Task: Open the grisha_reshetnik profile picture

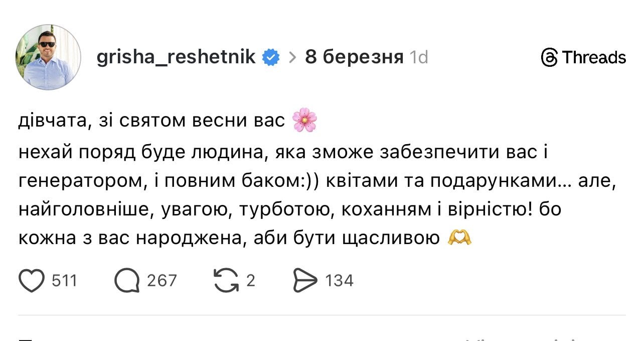Action: point(49,57)
